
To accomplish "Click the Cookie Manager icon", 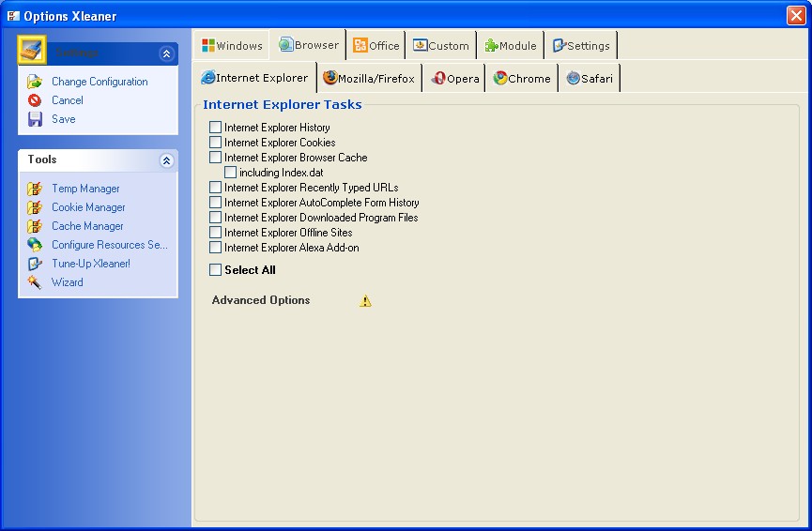I will pos(35,207).
